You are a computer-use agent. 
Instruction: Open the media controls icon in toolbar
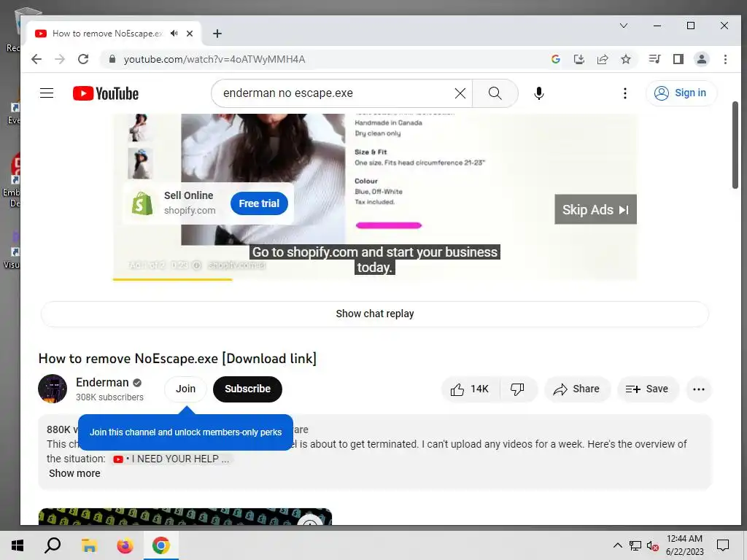click(x=654, y=59)
